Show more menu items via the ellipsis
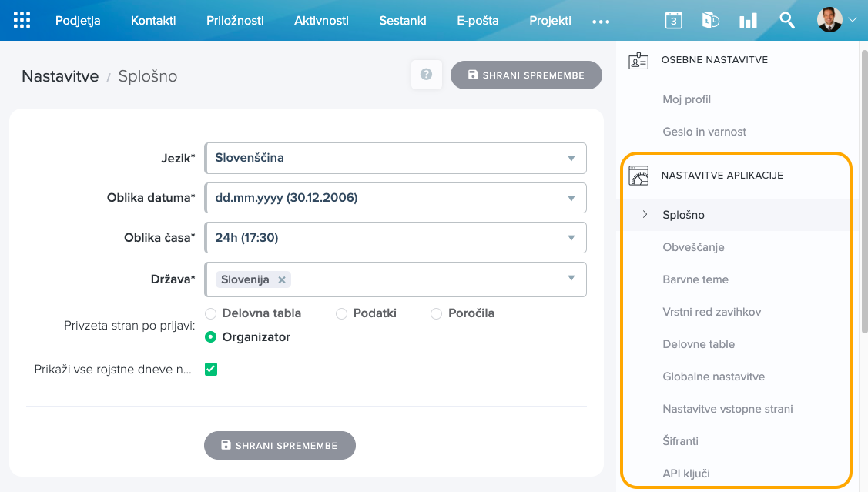This screenshot has height=492, width=868. point(601,22)
